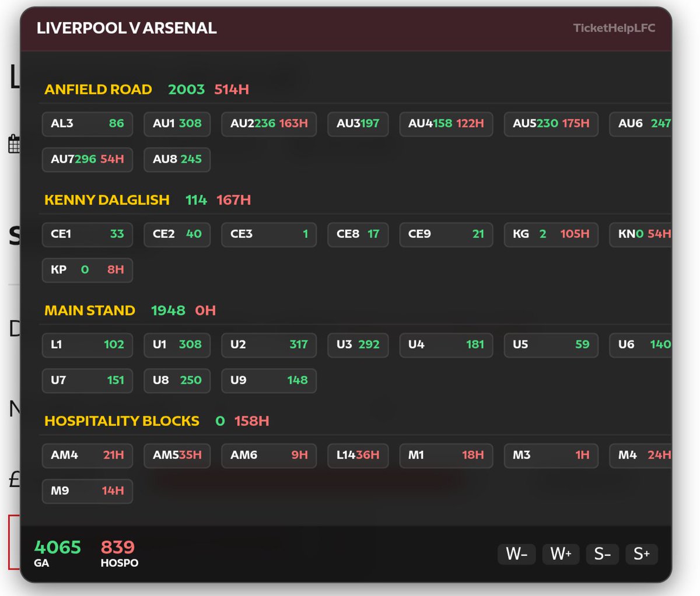This screenshot has width=700, height=596.
Task: Select block AU6 in Anfield Road
Action: point(640,124)
